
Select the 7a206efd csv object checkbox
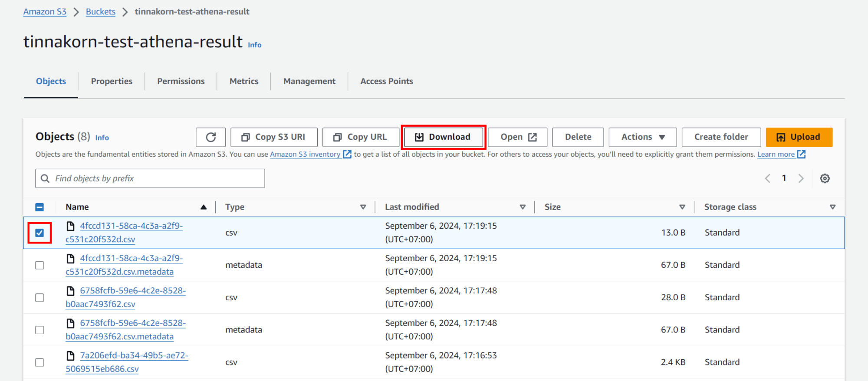click(x=39, y=362)
